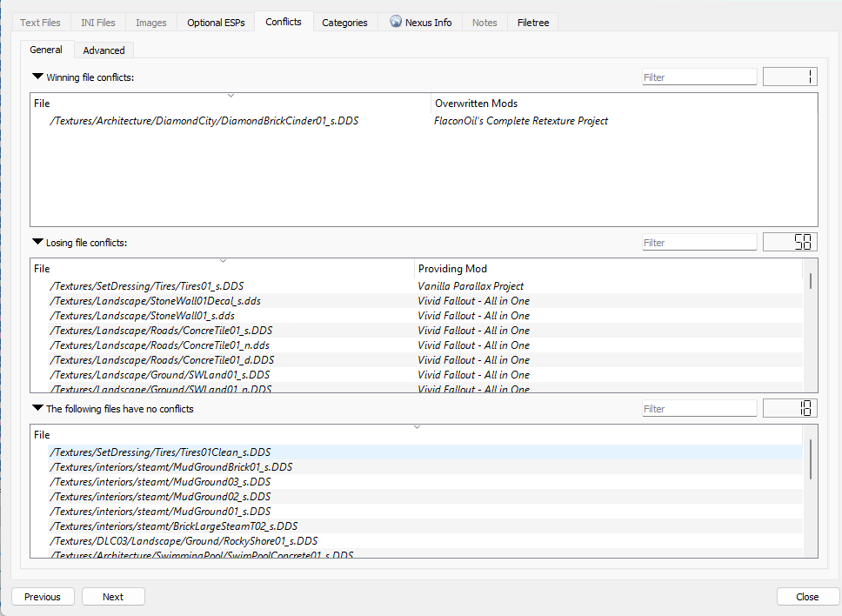The width and height of the screenshot is (842, 616).
Task: Open the Nexus Info tab
Action: tap(420, 23)
